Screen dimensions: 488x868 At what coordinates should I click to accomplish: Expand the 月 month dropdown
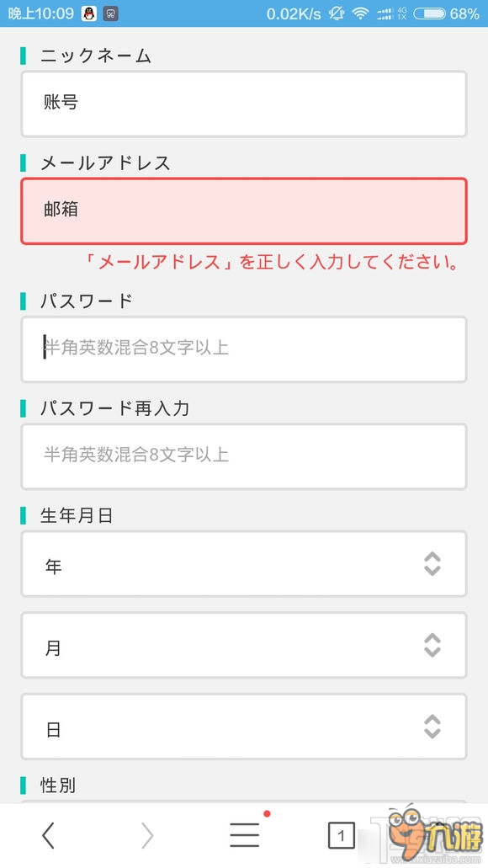[x=244, y=645]
